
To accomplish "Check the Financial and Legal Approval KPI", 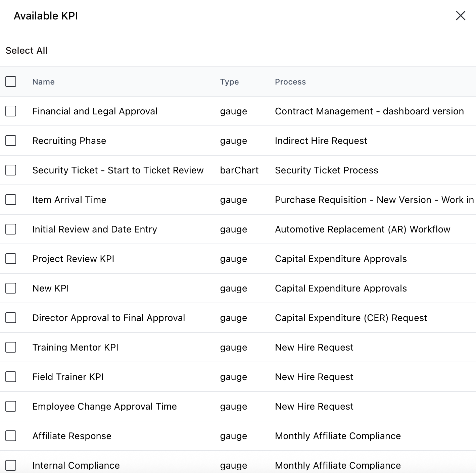I will click(10, 111).
